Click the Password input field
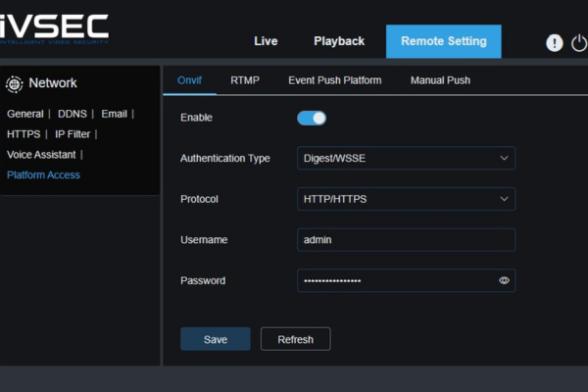Viewport: 588px width, 392px height. 406,280
